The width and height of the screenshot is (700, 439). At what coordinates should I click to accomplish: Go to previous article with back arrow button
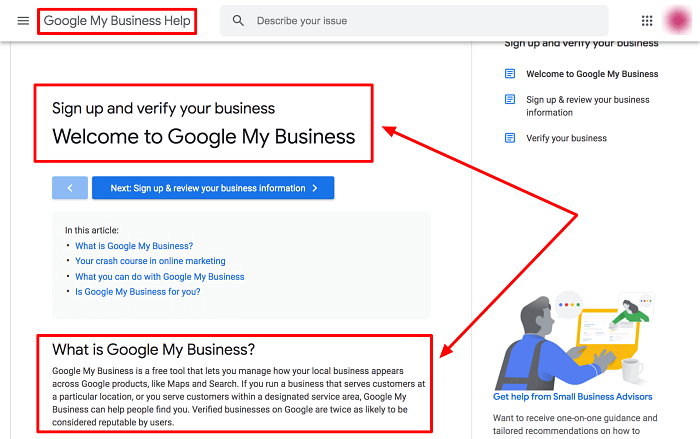click(70, 188)
